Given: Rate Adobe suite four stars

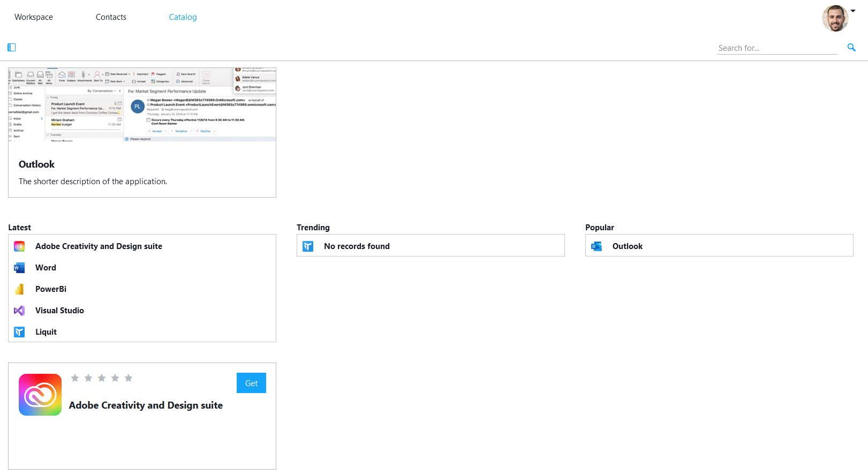Looking at the screenshot, I should tap(115, 378).
